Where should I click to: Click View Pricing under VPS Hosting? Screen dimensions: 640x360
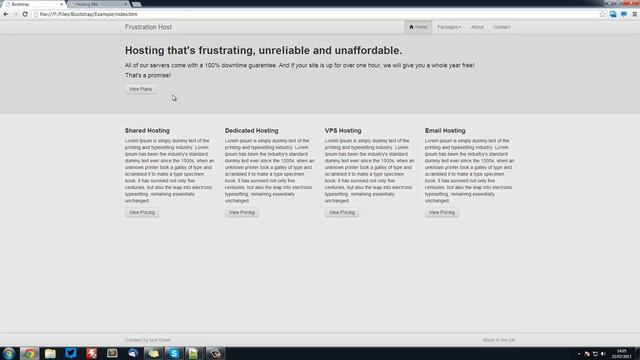tap(342, 212)
